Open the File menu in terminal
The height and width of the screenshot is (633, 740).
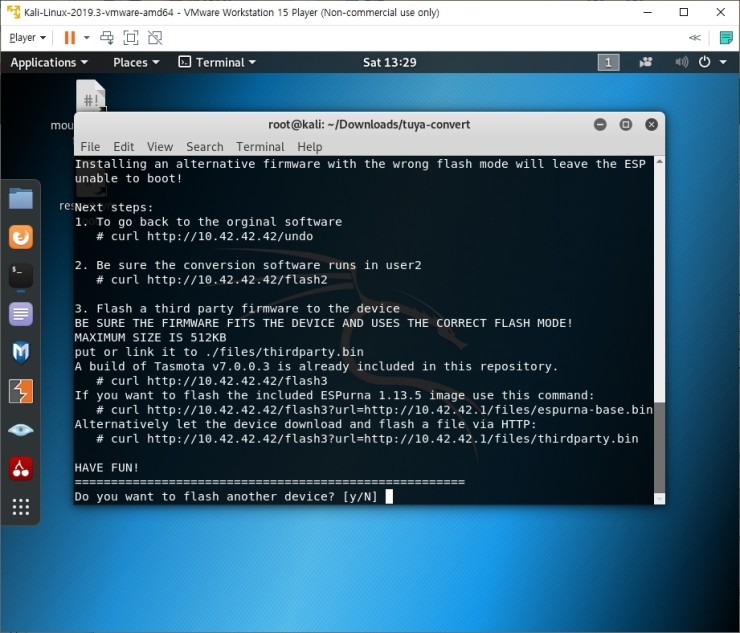pyautogui.click(x=90, y=147)
